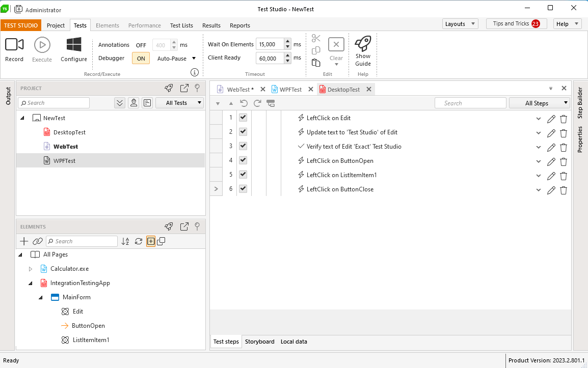Open the Project ribbon tab
Viewport: 588px width, 368px height.
click(56, 25)
